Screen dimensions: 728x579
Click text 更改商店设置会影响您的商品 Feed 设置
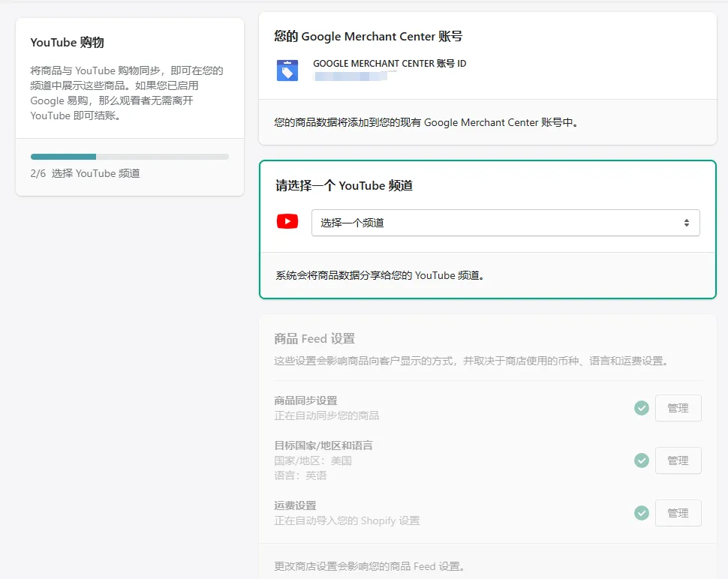(x=369, y=566)
